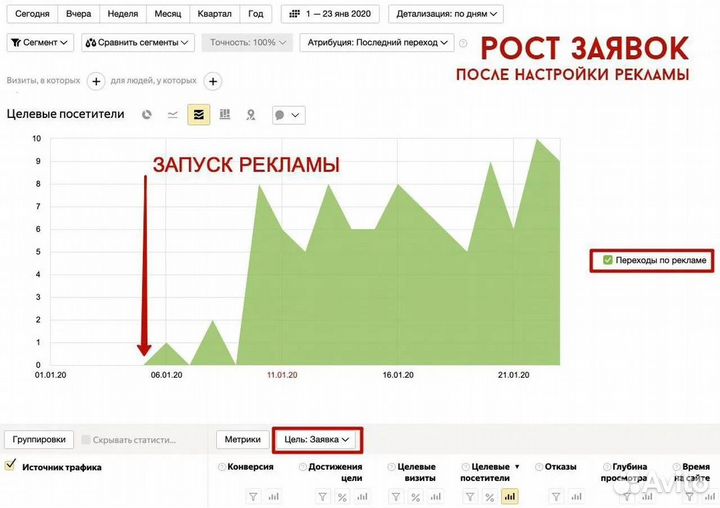Uncheck the Переходы по рекламе legend checkbox
The image size is (720, 508).
pos(608,260)
